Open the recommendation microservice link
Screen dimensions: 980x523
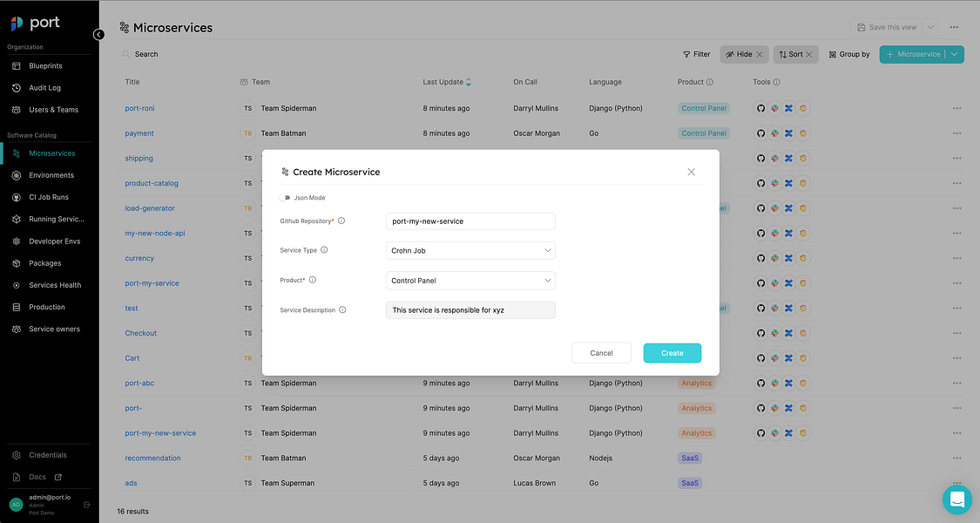(152, 458)
